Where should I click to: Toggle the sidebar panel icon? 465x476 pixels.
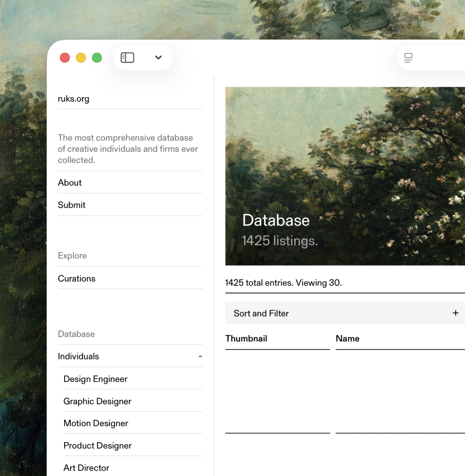tap(127, 57)
